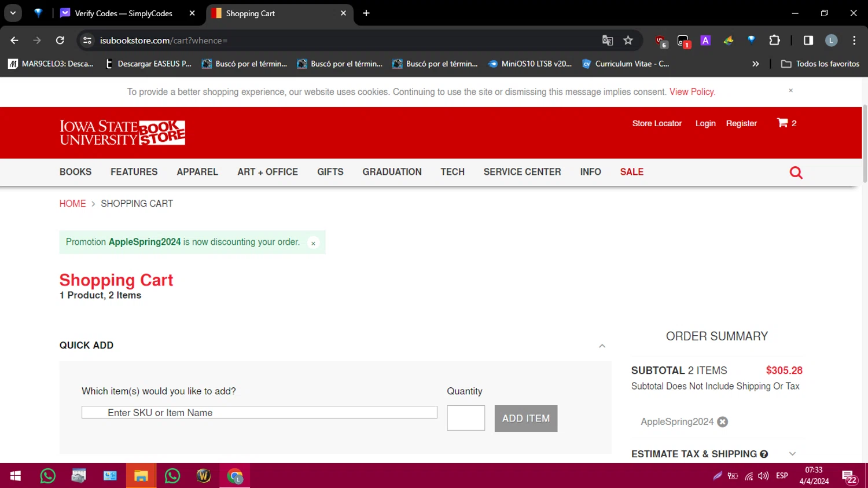Open the ART + OFFICE menu
Viewport: 868px width, 488px height.
tap(267, 172)
